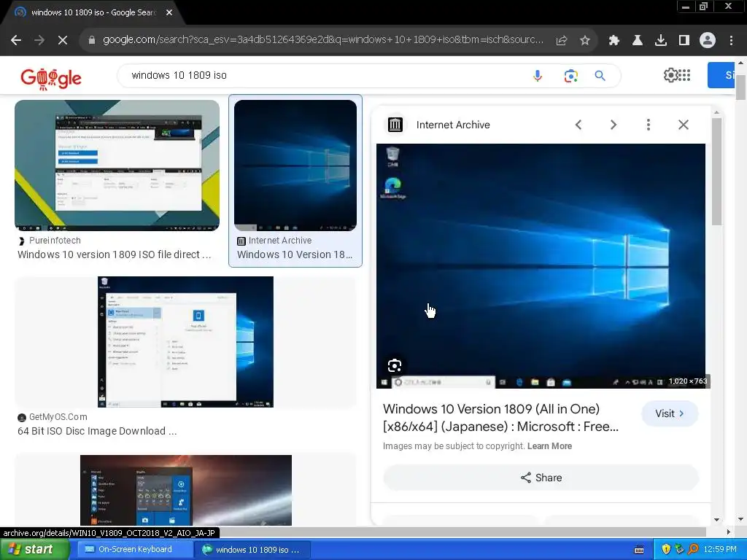747x560 pixels.
Task: Click the magnifier tray icon
Action: 693,550
